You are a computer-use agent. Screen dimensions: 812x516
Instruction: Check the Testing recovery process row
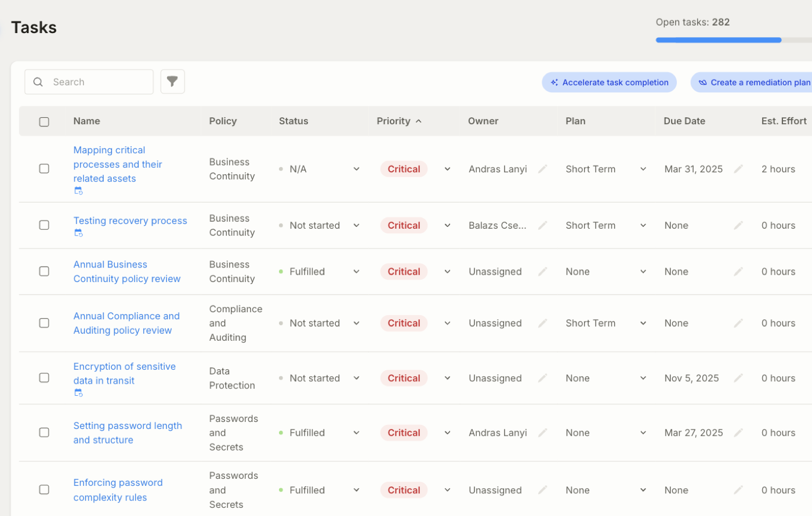44,225
